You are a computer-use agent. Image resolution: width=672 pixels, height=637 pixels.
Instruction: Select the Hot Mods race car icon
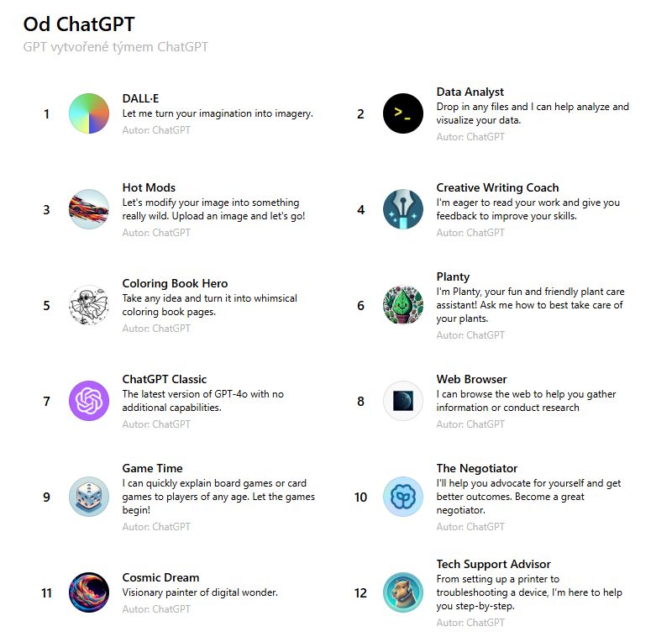coord(89,209)
